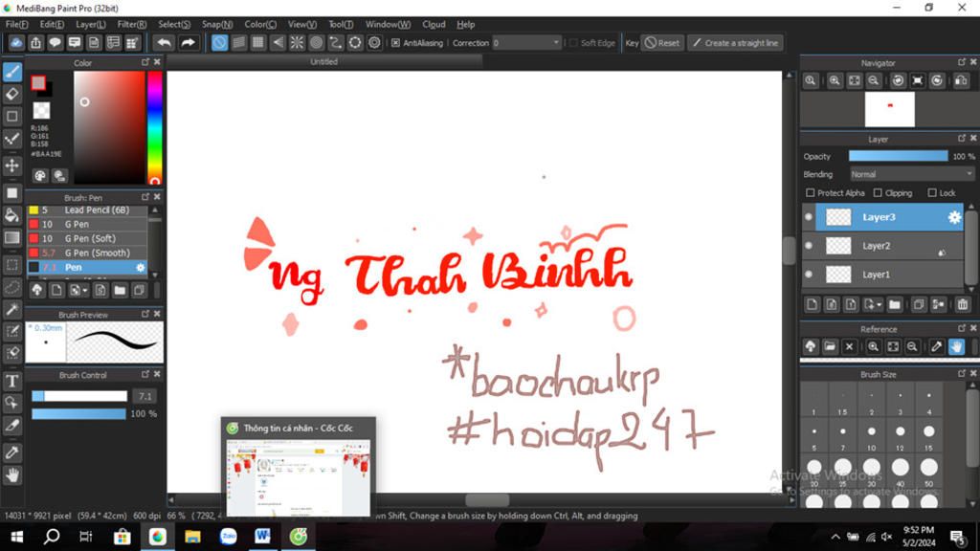Select the Brush tool in left toolbar
The image size is (980, 551).
[x=11, y=72]
